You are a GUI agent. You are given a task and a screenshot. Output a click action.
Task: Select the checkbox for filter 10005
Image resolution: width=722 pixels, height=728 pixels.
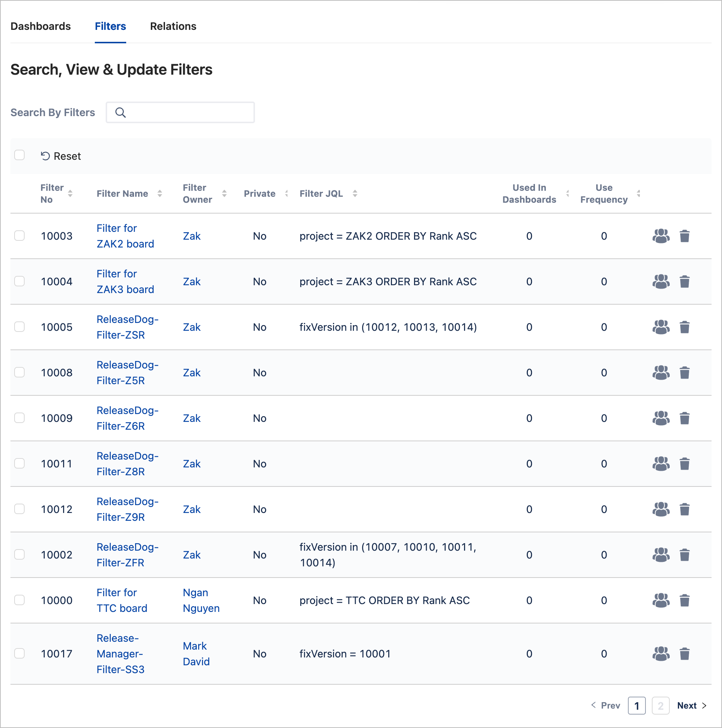(x=19, y=327)
